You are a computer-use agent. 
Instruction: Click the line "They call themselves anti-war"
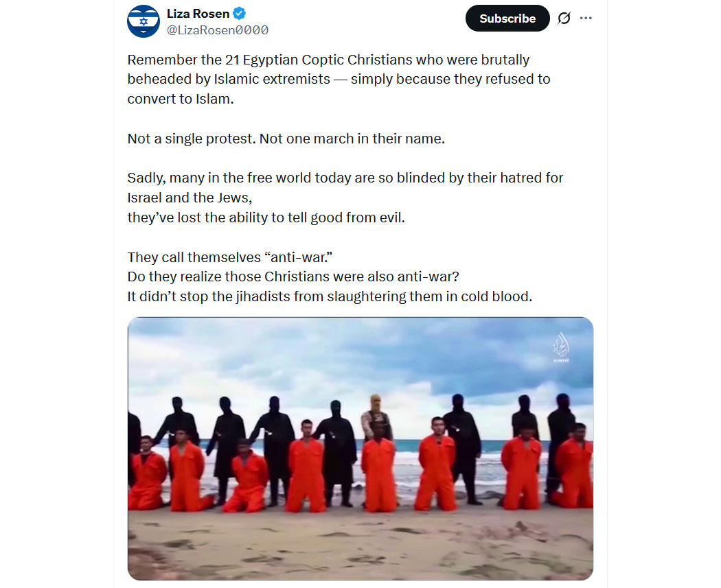[230, 257]
